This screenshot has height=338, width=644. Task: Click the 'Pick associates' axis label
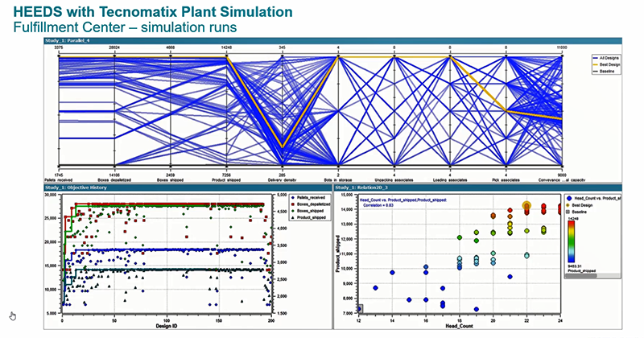click(x=506, y=180)
